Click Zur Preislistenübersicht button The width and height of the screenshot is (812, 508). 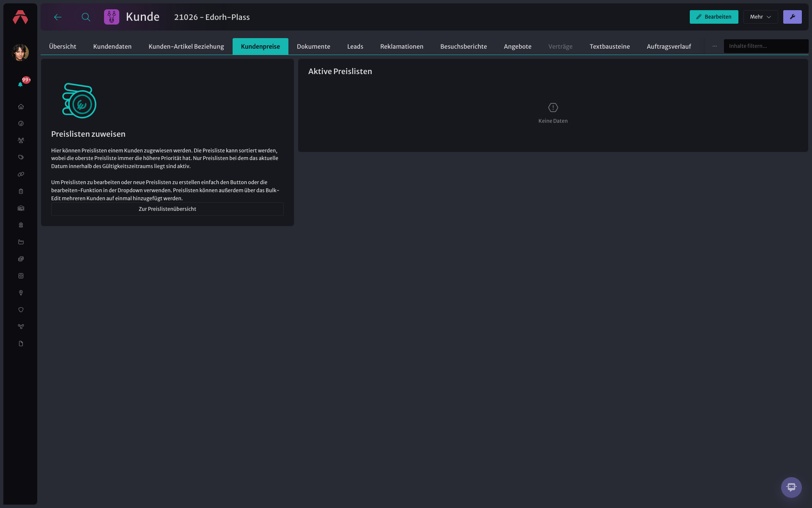pos(167,209)
